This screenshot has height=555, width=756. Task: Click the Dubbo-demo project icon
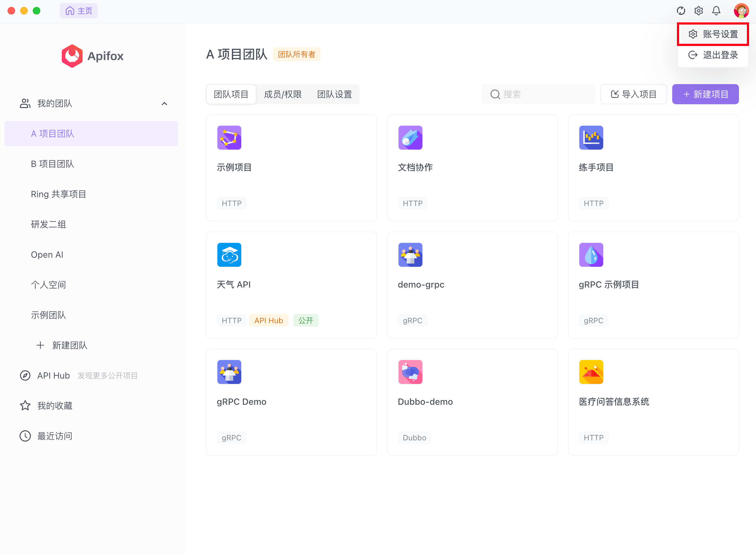click(x=410, y=372)
